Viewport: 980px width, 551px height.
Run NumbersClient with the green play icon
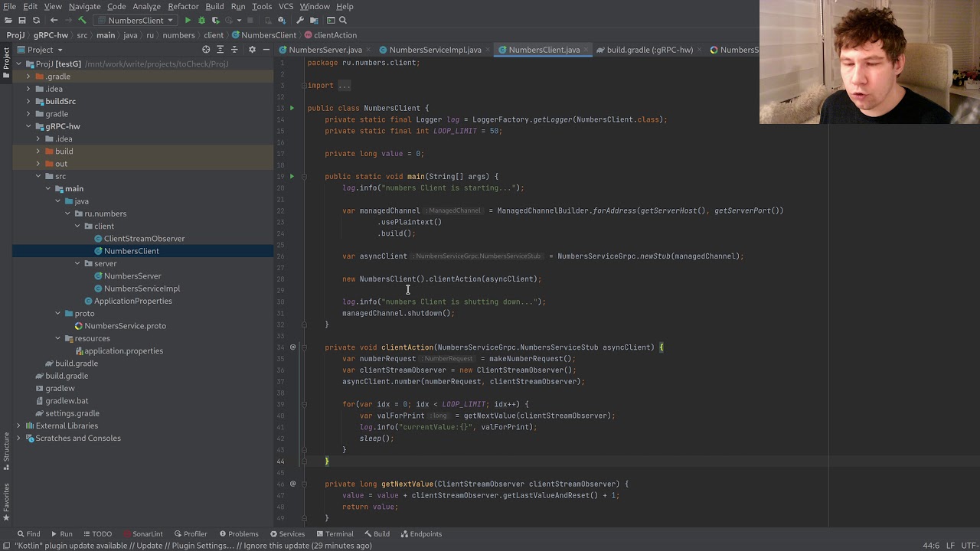click(x=188, y=20)
